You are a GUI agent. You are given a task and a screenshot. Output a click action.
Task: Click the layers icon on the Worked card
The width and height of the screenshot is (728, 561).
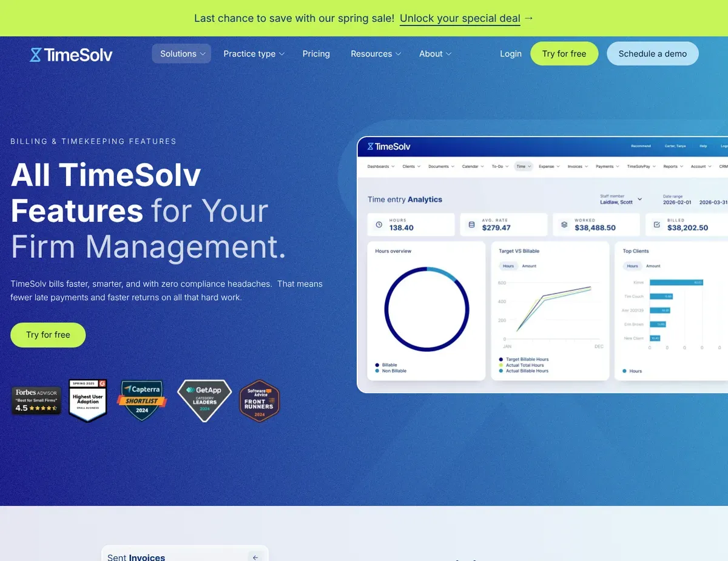click(564, 224)
